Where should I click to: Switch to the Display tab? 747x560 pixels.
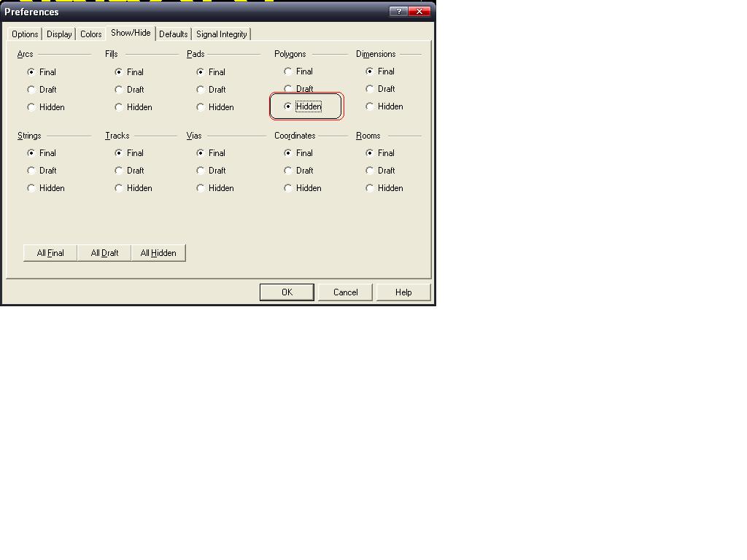[59, 34]
